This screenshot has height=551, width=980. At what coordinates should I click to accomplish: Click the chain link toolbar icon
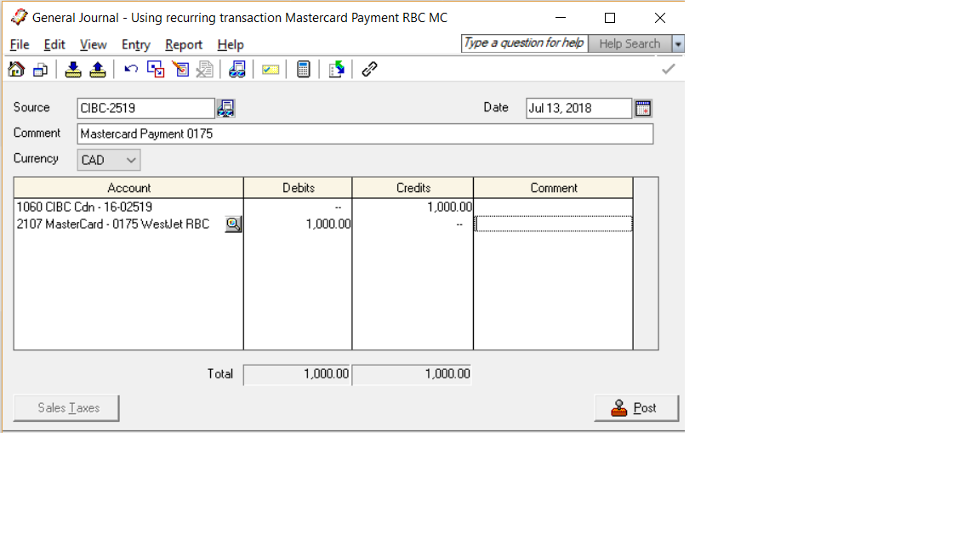[369, 70]
